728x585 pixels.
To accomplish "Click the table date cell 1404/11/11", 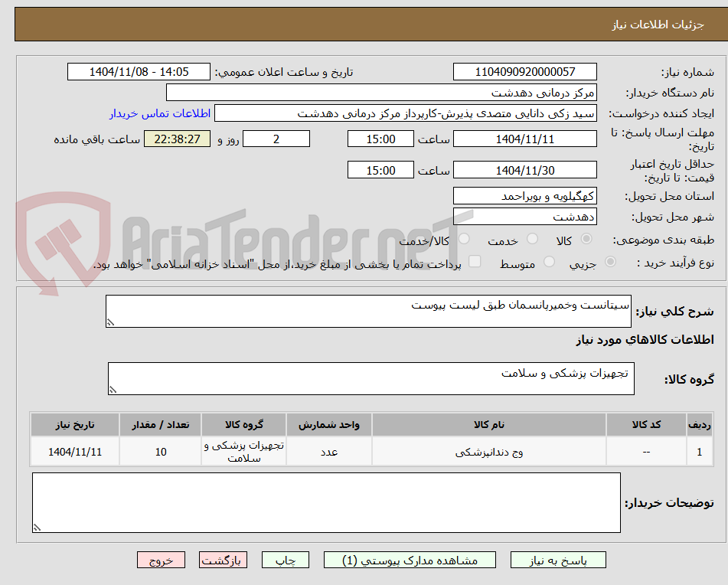I will point(75,452).
